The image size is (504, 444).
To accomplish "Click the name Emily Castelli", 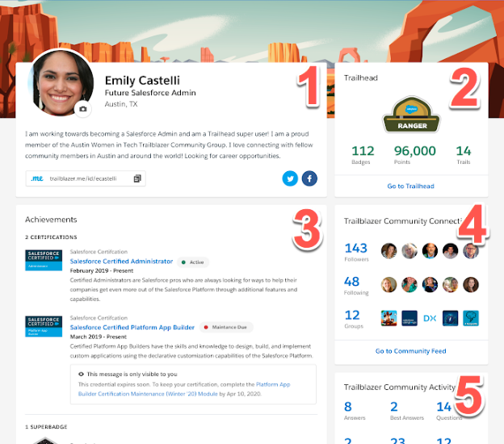I will coord(142,80).
